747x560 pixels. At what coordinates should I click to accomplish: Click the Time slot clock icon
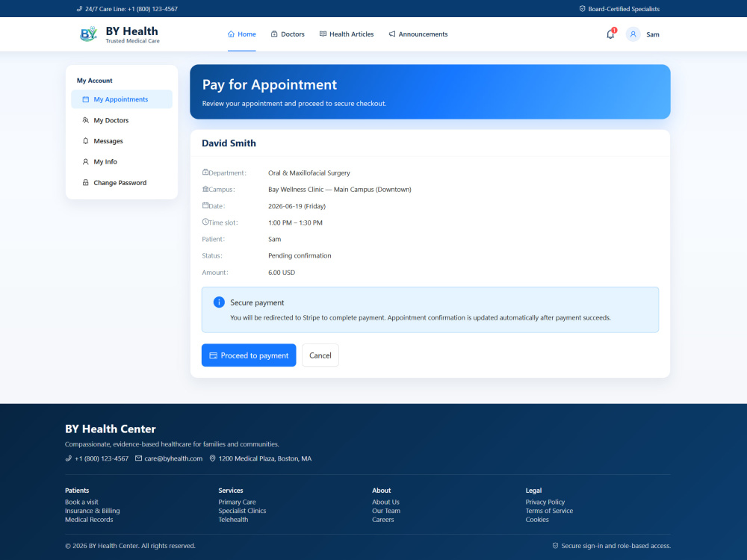point(205,222)
